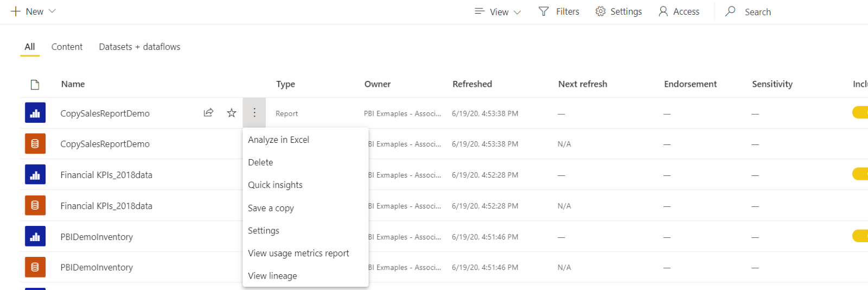Open the New dropdown menu
868x290 pixels.
click(x=34, y=11)
